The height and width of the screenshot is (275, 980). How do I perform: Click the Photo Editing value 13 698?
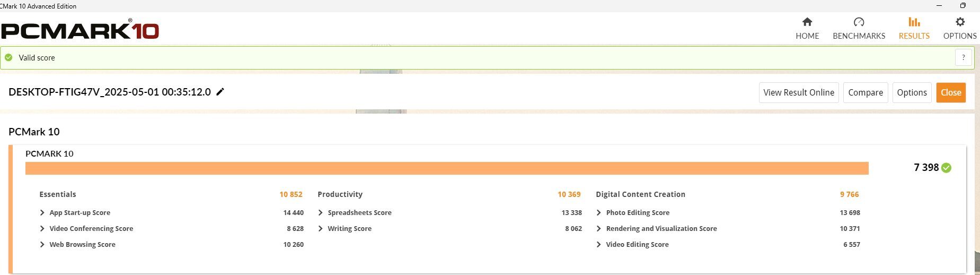[x=850, y=212]
